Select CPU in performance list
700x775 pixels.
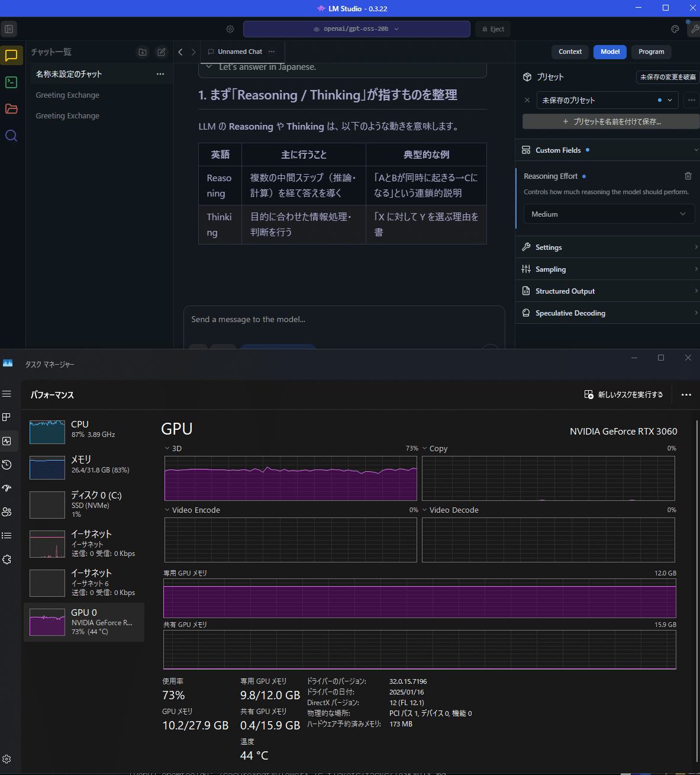(x=84, y=432)
